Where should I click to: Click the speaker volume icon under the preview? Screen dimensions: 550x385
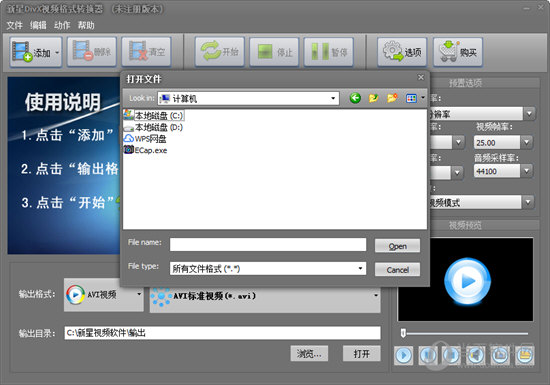click(476, 356)
